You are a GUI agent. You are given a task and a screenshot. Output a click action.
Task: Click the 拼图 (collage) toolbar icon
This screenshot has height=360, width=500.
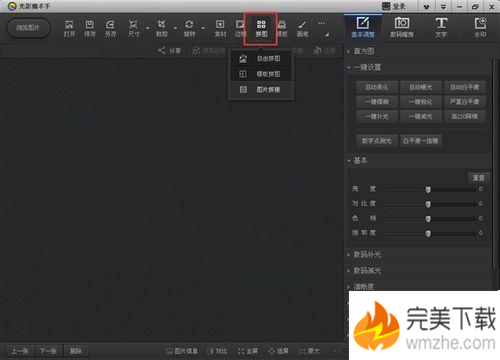coord(261,28)
